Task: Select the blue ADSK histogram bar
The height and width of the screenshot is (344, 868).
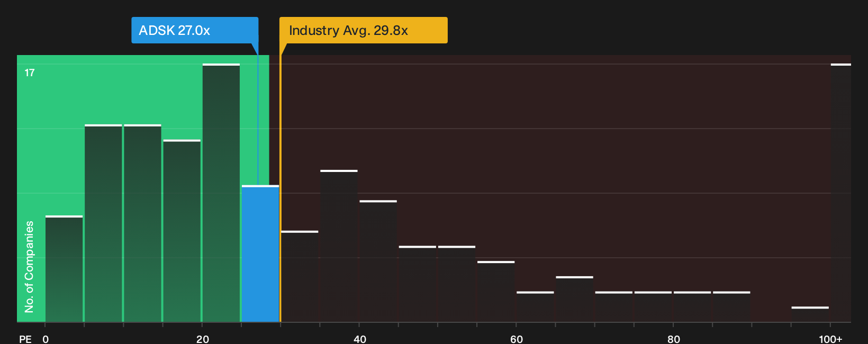Action: point(260,254)
